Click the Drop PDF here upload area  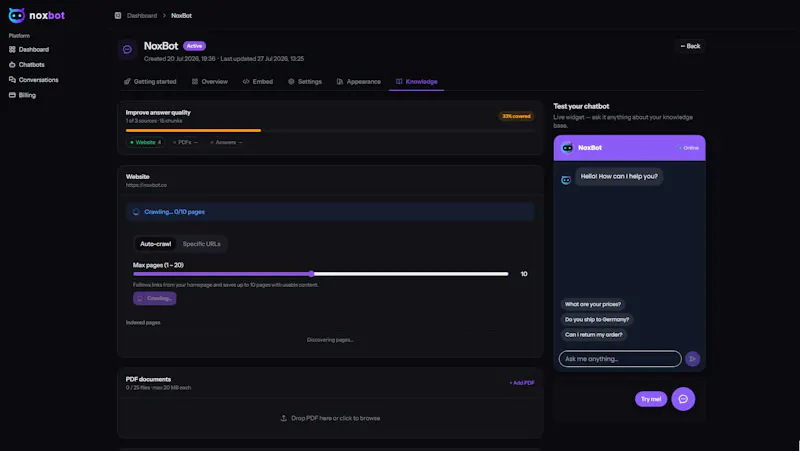point(330,418)
